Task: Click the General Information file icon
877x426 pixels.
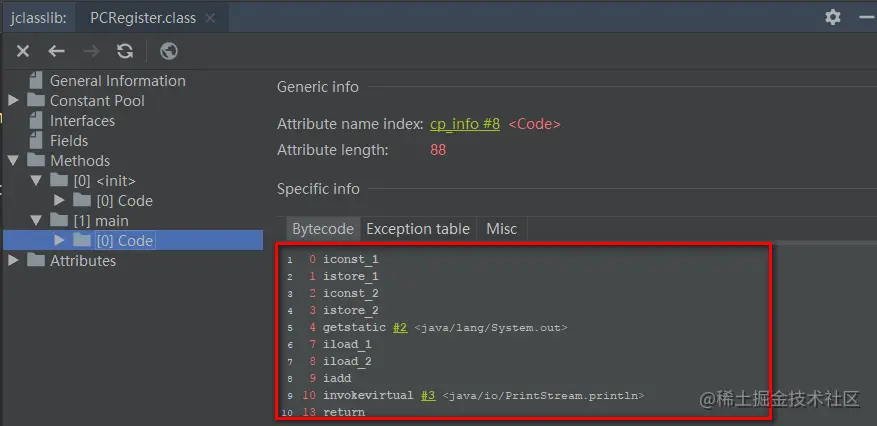Action: pos(37,81)
